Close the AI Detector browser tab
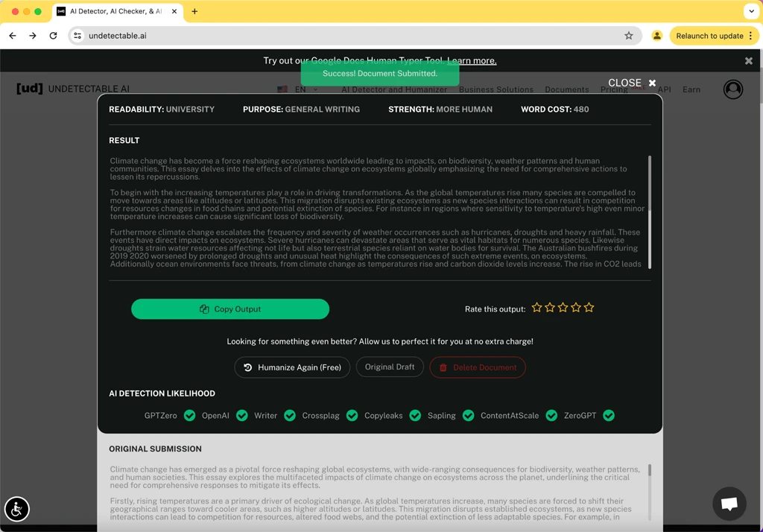 [174, 11]
